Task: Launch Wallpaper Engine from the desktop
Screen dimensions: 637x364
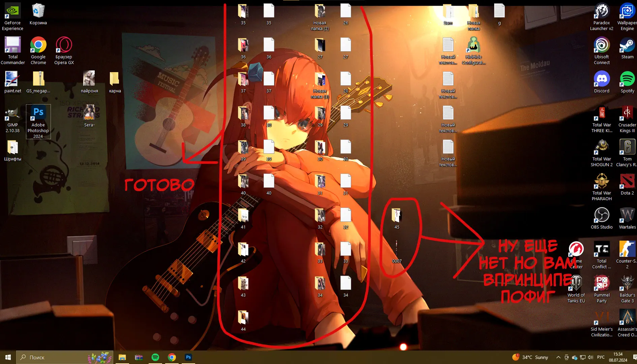Action: click(x=627, y=12)
